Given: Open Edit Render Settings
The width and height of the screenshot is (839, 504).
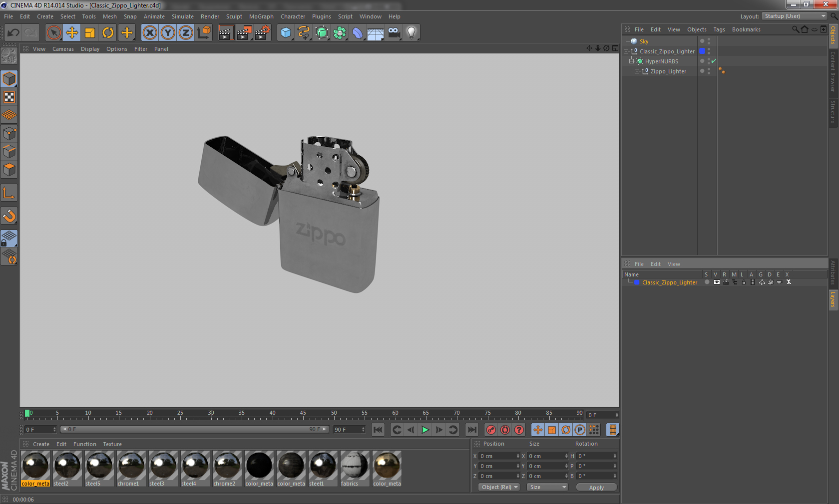Looking at the screenshot, I should coord(263,33).
